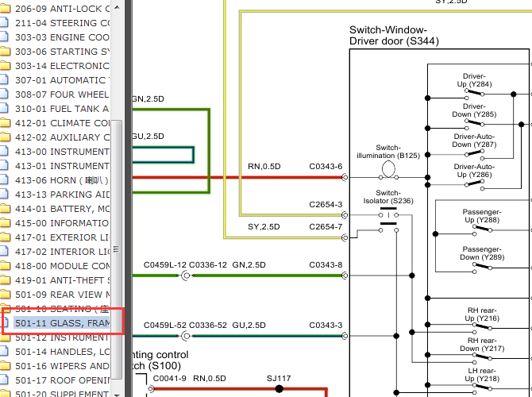Click page icon beside 501-14 HANDLES bookmark
The image size is (532, 397).
4,352
